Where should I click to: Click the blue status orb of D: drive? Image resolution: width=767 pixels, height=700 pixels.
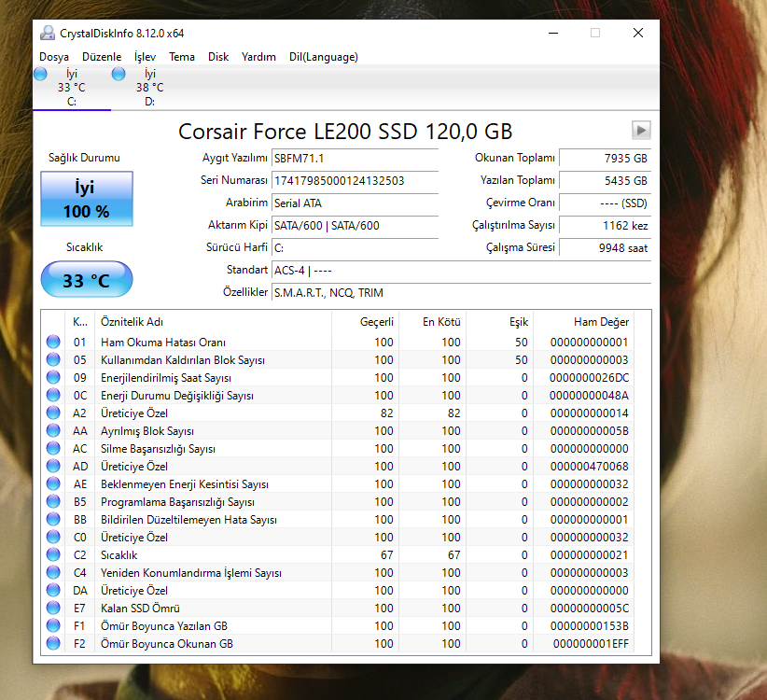coord(119,74)
